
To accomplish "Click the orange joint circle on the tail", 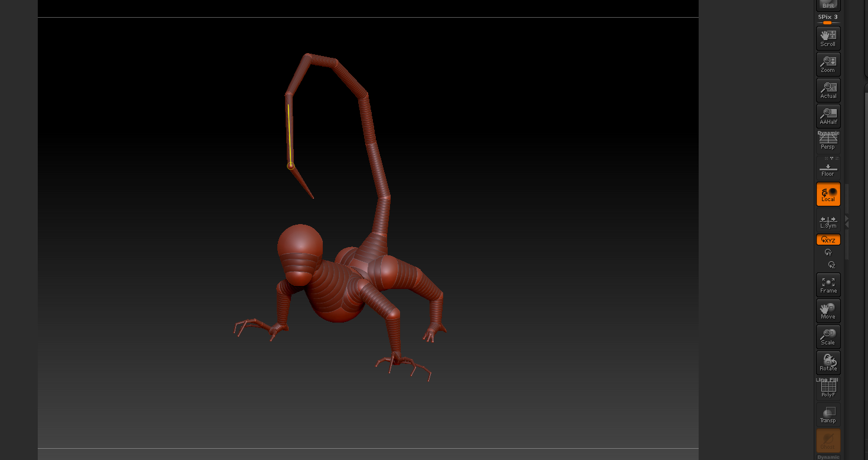I will (290, 166).
